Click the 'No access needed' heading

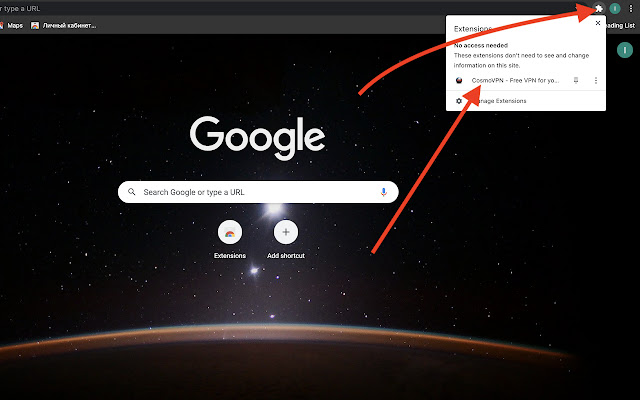coord(481,45)
